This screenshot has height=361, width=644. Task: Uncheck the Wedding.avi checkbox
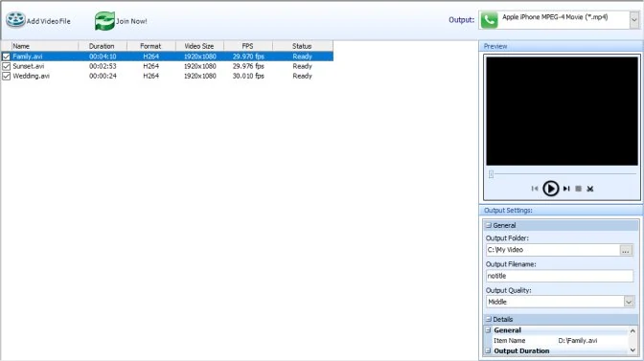(6, 76)
